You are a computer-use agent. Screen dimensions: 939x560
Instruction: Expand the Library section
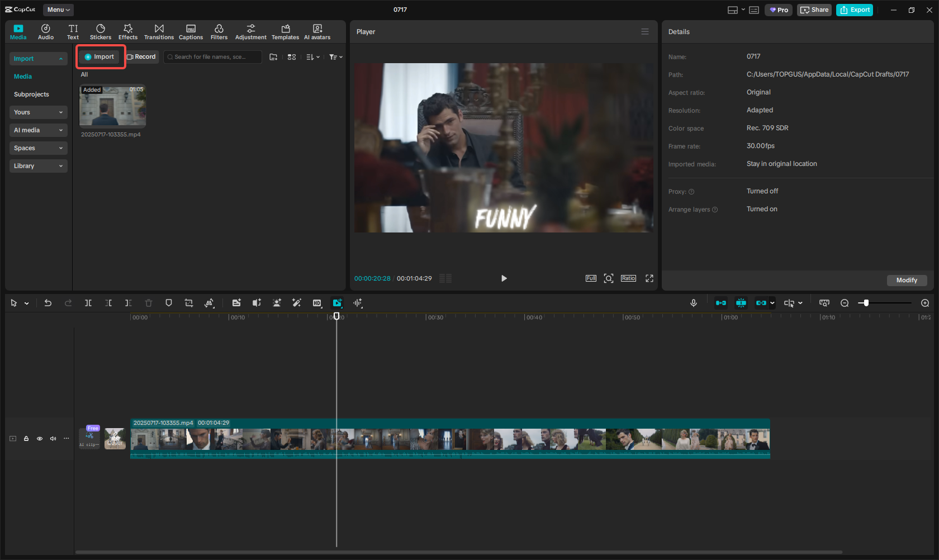coord(38,166)
